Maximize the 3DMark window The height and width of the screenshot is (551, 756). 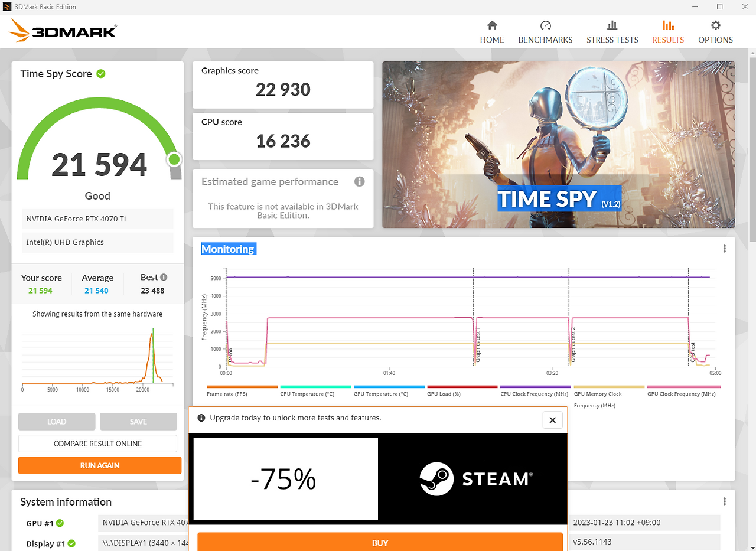pos(720,7)
